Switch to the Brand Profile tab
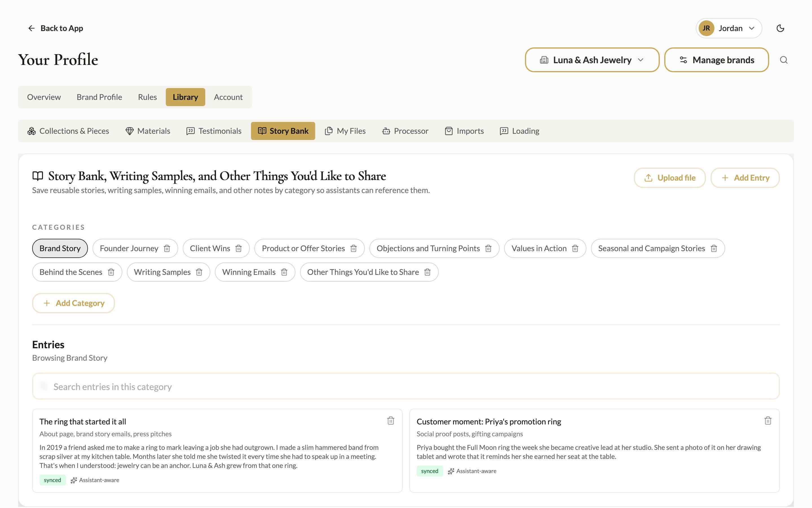The width and height of the screenshot is (812, 508). coord(99,97)
